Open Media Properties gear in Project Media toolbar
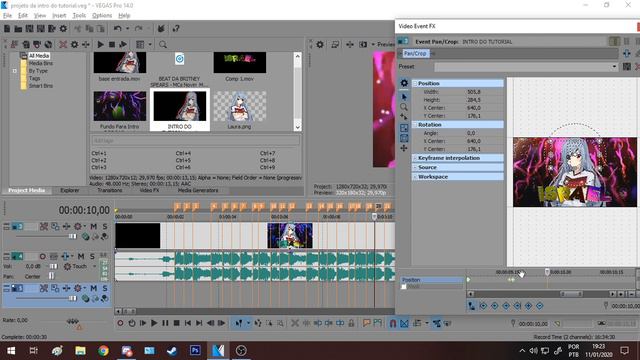The width and height of the screenshot is (640, 360). pos(74,44)
